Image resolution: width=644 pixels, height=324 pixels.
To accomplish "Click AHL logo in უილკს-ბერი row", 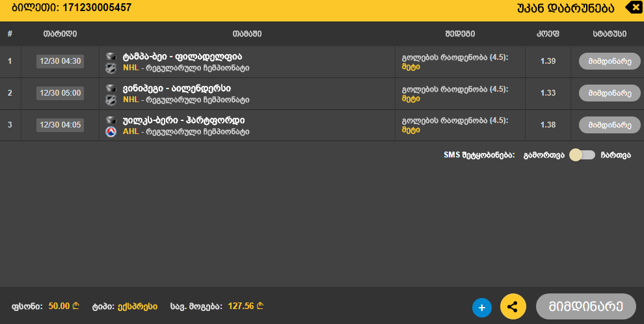I will [111, 132].
